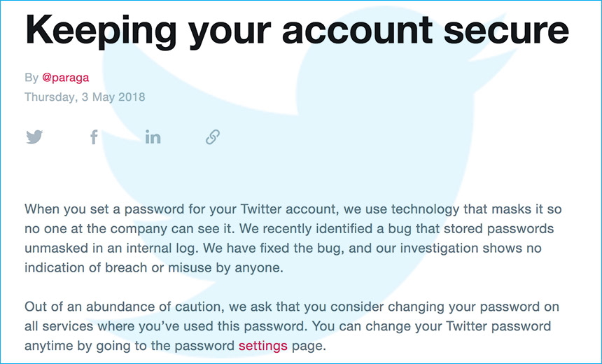
Task: Share the post using the Facebook icon
Action: click(94, 136)
